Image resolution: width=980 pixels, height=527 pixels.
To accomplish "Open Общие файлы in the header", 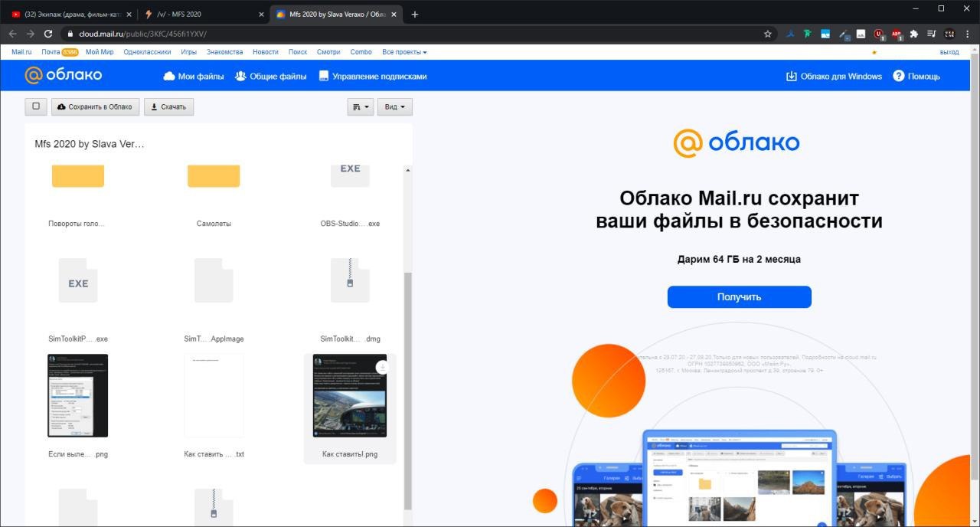I will [270, 76].
